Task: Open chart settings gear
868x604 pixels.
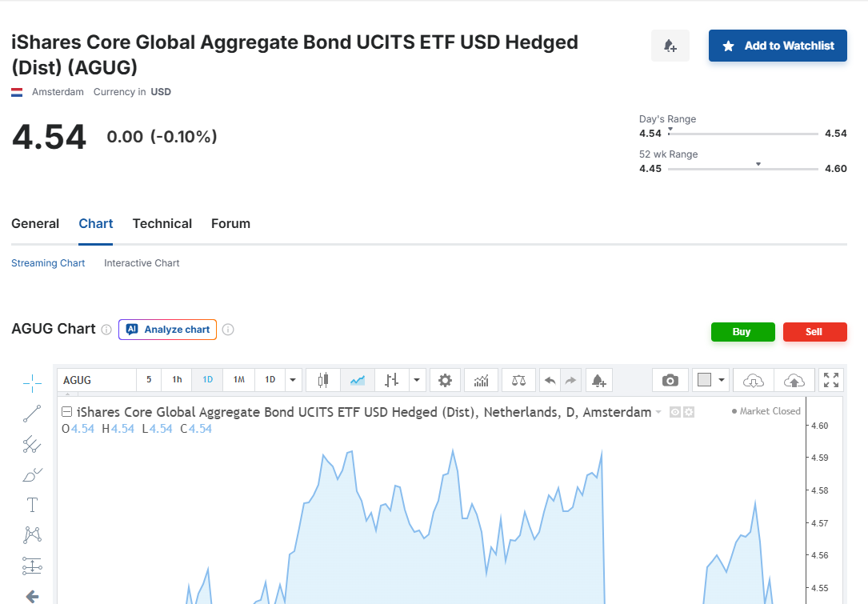Action: coord(445,380)
